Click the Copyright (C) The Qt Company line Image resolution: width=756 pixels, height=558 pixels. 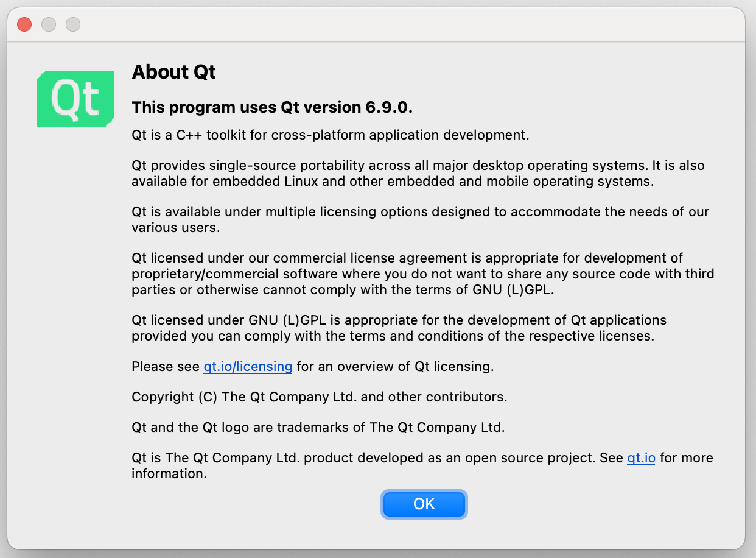click(x=320, y=397)
